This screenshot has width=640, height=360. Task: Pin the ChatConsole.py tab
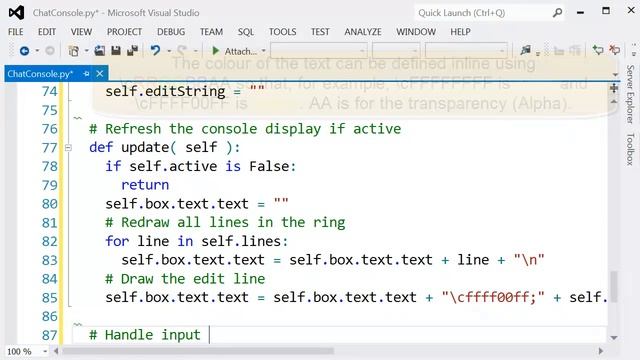pos(86,73)
